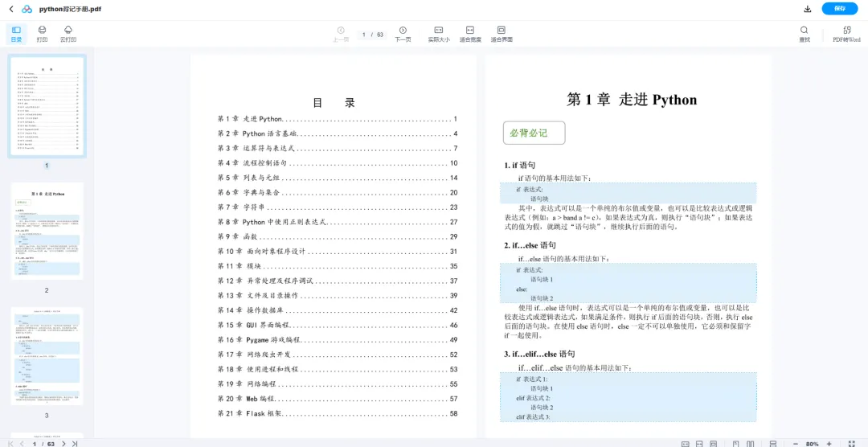
Task: Toggle the 目录 table-of-contents panel
Action: [16, 34]
